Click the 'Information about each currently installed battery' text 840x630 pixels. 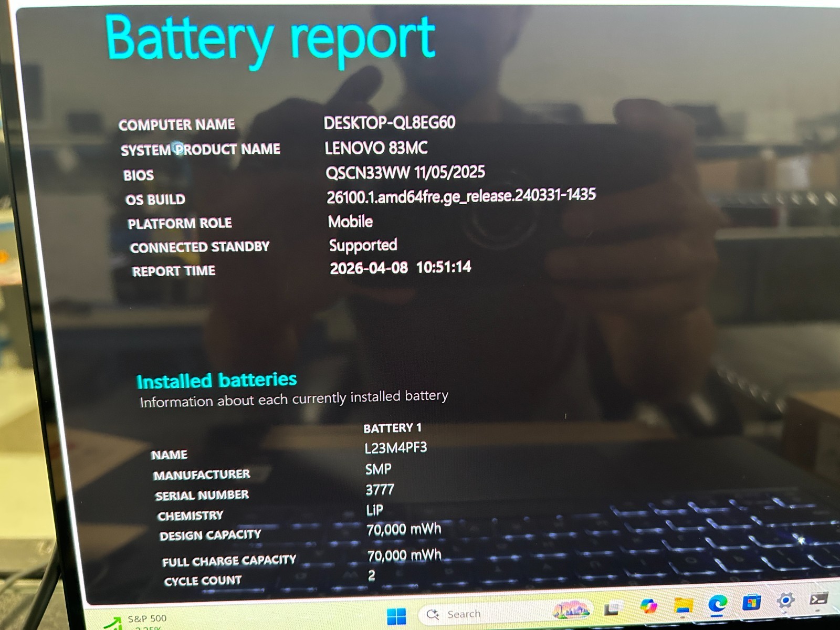click(294, 398)
